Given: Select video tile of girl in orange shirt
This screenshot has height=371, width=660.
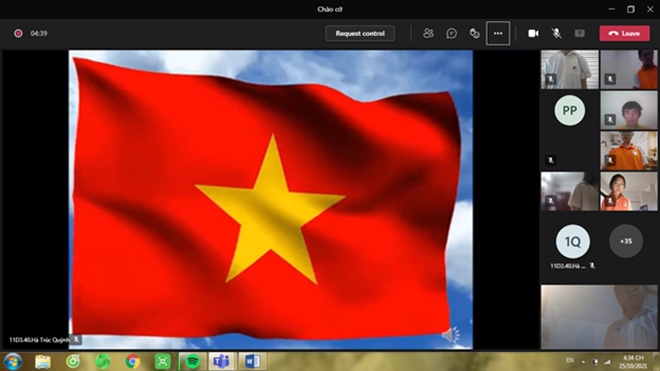Looking at the screenshot, I should pos(628,191).
